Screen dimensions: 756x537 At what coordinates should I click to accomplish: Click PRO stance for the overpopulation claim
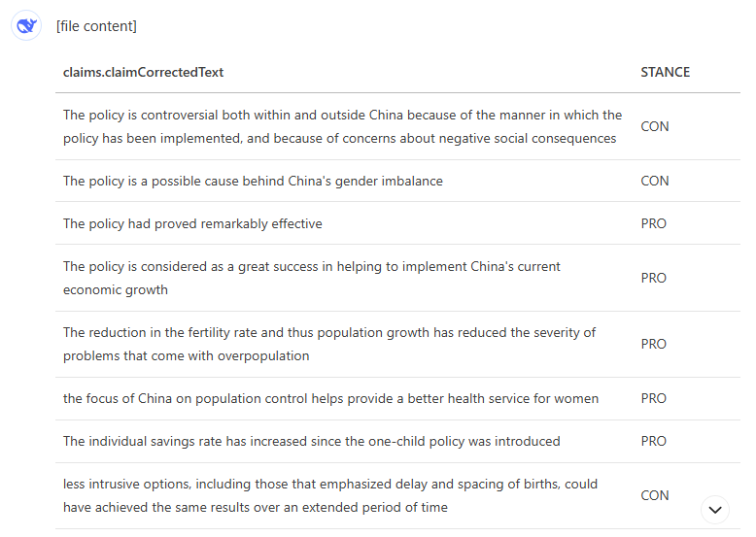(654, 344)
